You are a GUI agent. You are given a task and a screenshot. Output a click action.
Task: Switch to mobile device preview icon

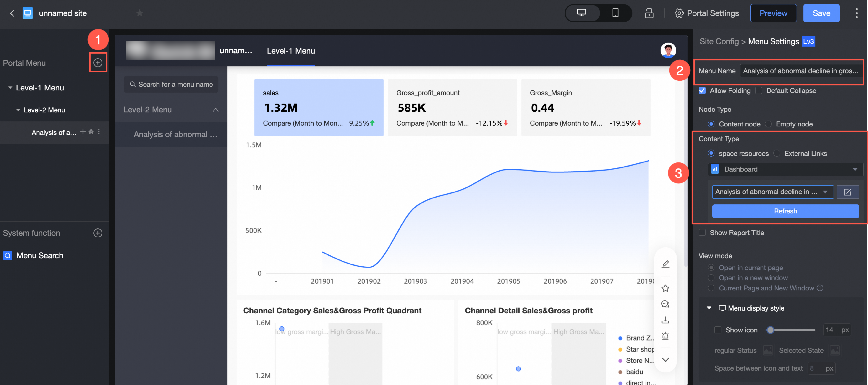pos(615,13)
